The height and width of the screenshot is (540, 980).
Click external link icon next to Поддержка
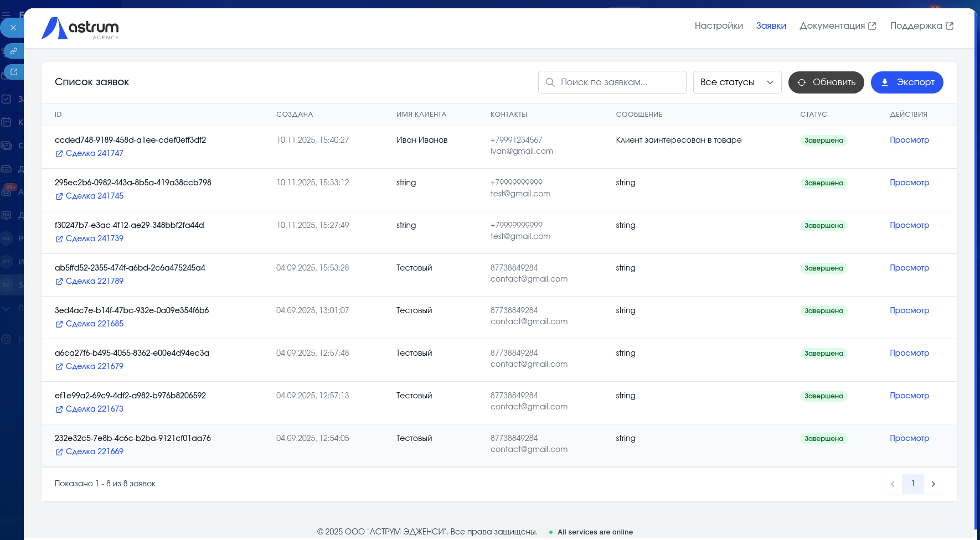point(950,26)
